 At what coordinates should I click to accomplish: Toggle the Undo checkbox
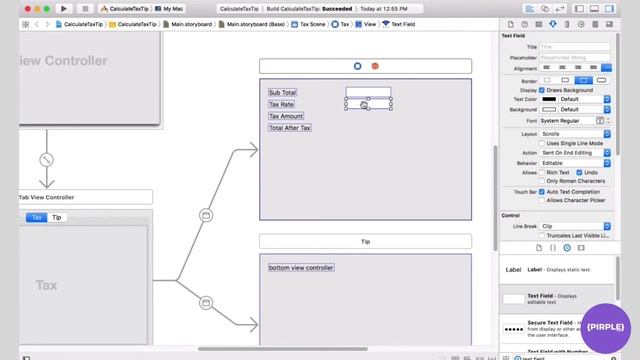click(579, 173)
